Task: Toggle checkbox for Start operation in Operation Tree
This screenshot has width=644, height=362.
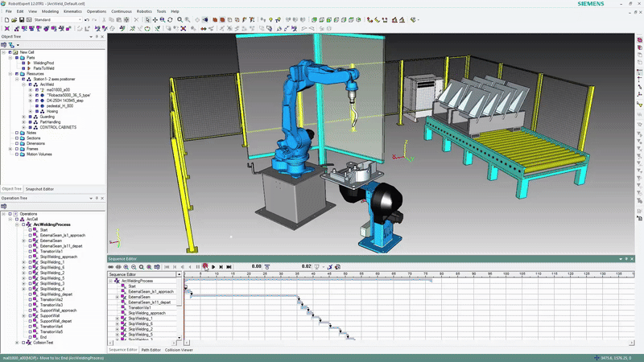Action: tap(30, 230)
